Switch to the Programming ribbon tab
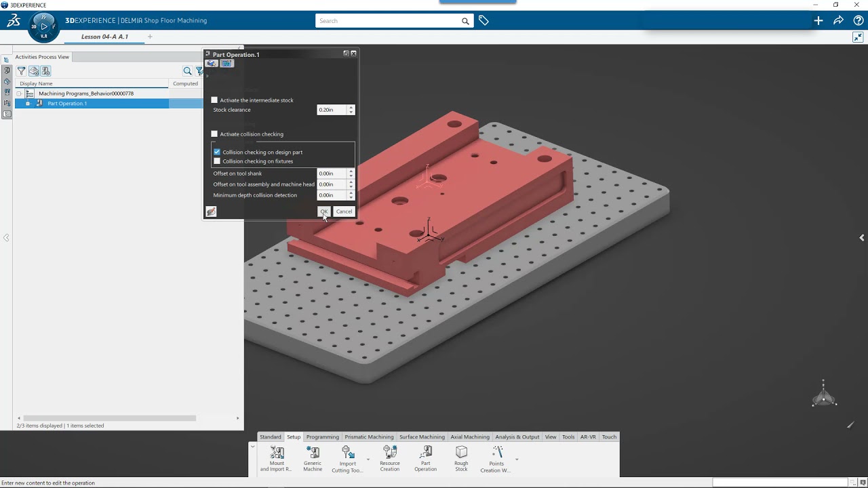The height and width of the screenshot is (488, 868). pos(322,437)
